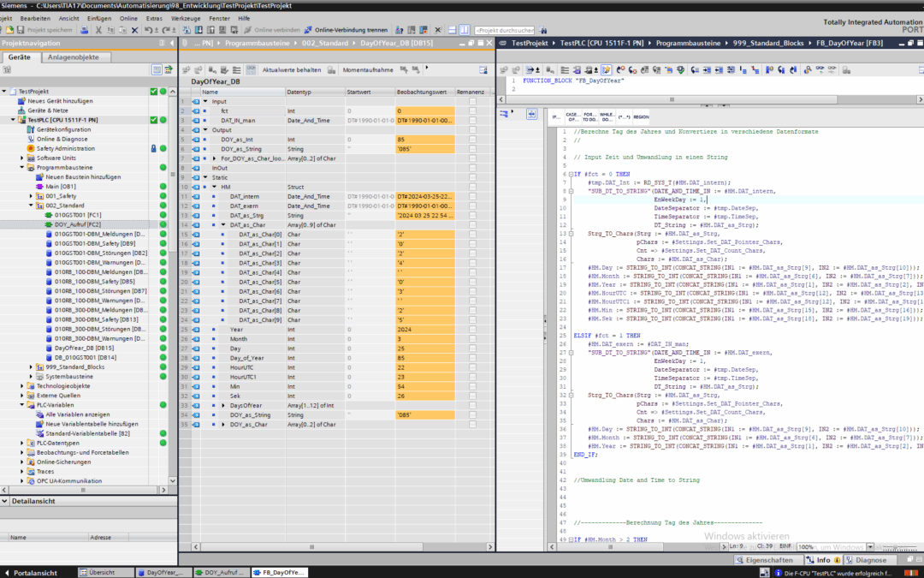Screen dimensions: 924x578
Task: Click the Copy icon in the main toolbar
Action: pyautogui.click(x=110, y=29)
